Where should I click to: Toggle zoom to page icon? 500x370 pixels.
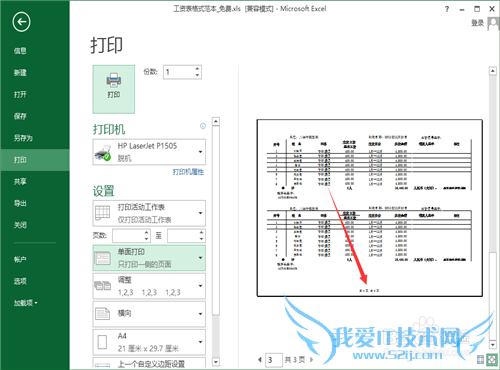coord(492,359)
